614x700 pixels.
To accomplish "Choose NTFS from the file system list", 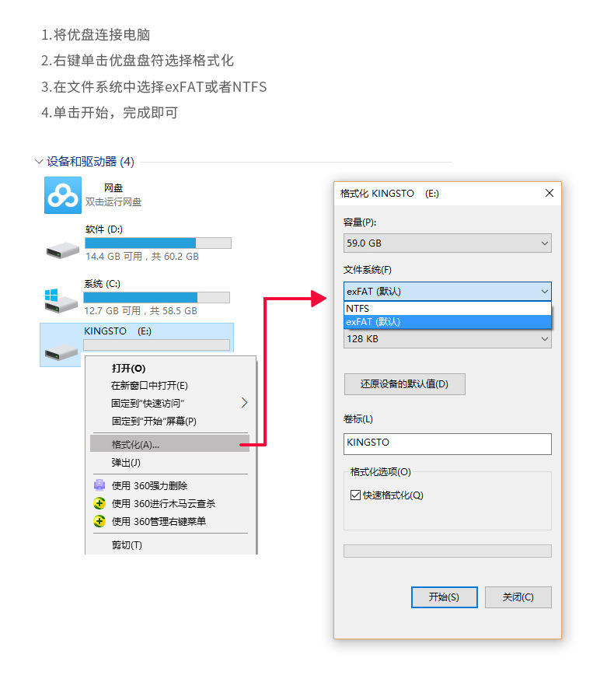I will point(448,309).
